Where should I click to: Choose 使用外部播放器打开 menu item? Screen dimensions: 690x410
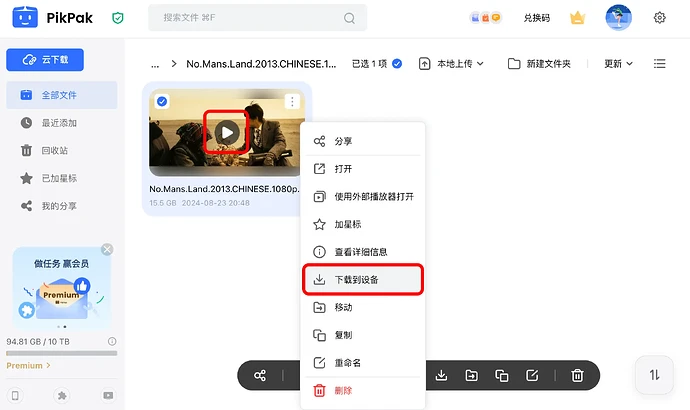point(363,197)
